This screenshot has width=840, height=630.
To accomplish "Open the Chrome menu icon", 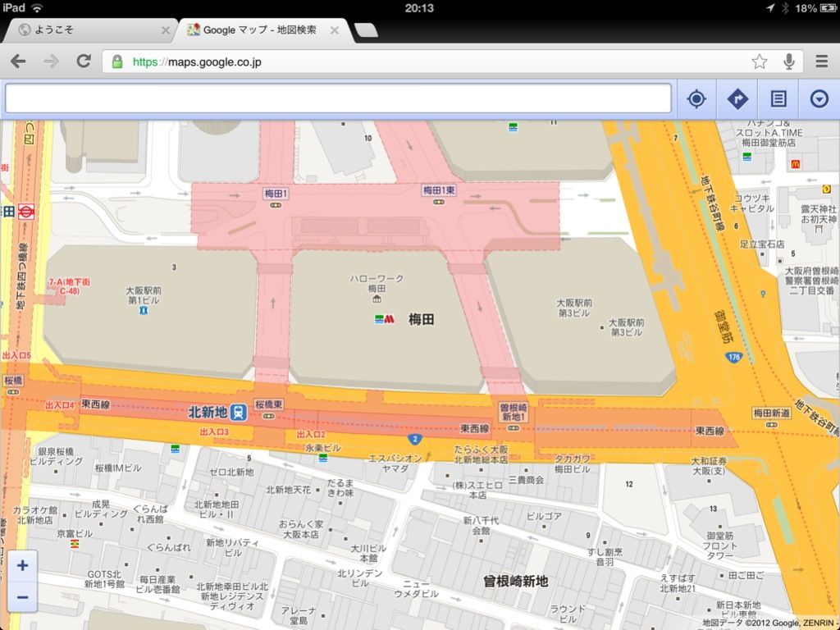I will pos(822,61).
